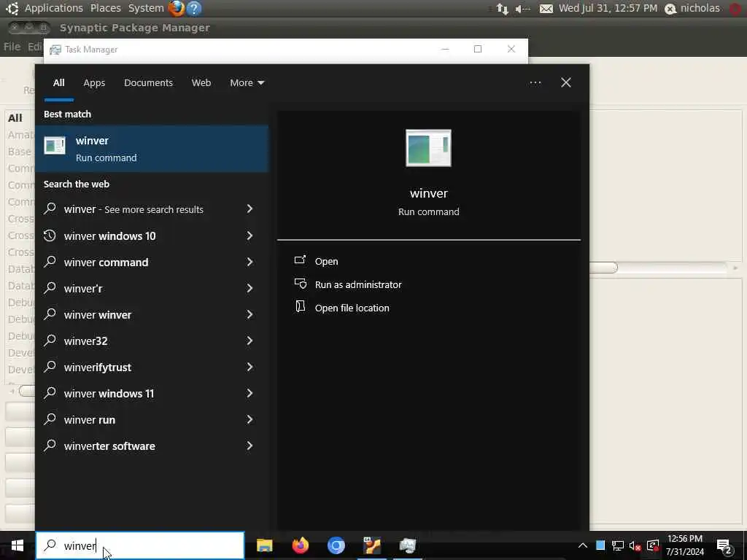Show hidden system tray icons
This screenshot has width=747, height=560.
tap(583, 545)
